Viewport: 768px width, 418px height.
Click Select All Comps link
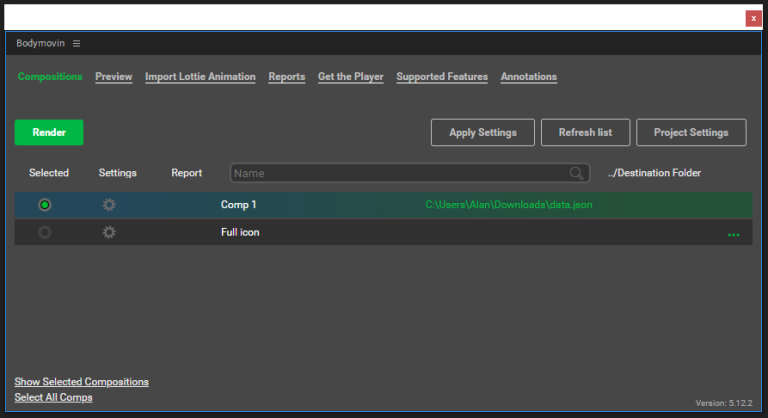pos(53,397)
